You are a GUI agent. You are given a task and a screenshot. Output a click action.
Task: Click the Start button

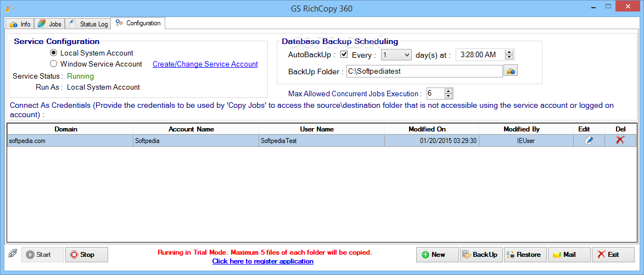(43, 255)
